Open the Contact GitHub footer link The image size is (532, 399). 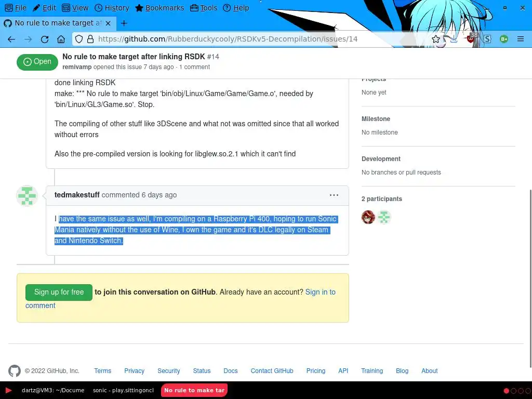coord(272,371)
